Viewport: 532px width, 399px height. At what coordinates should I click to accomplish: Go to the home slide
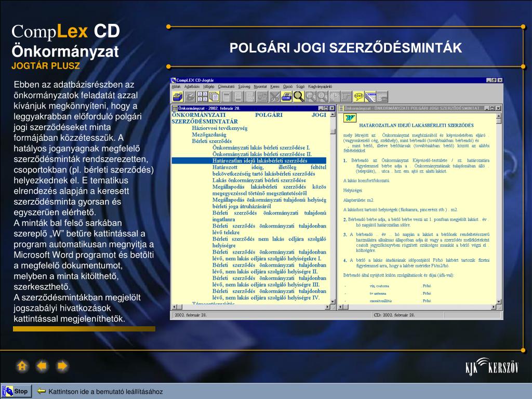click(22, 366)
